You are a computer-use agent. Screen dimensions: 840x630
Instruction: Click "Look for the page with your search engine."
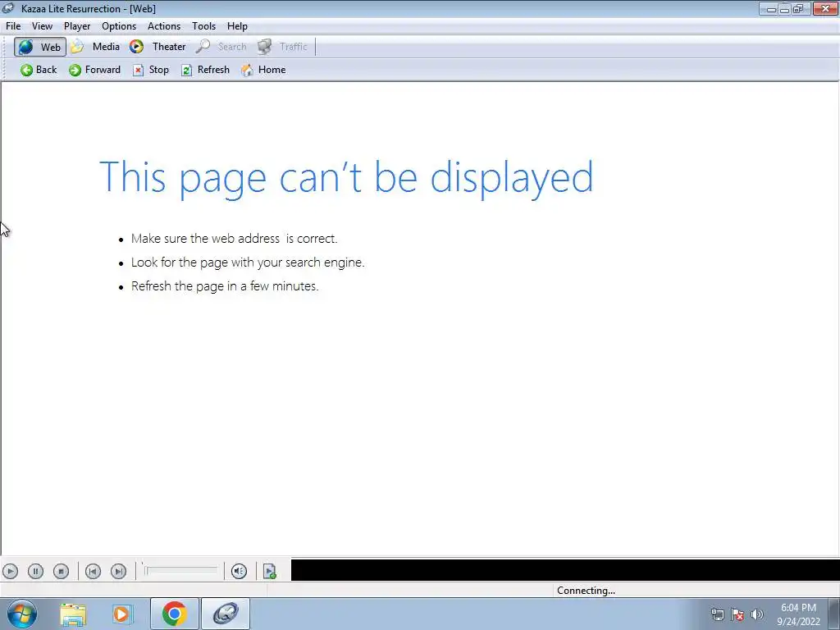pos(248,262)
